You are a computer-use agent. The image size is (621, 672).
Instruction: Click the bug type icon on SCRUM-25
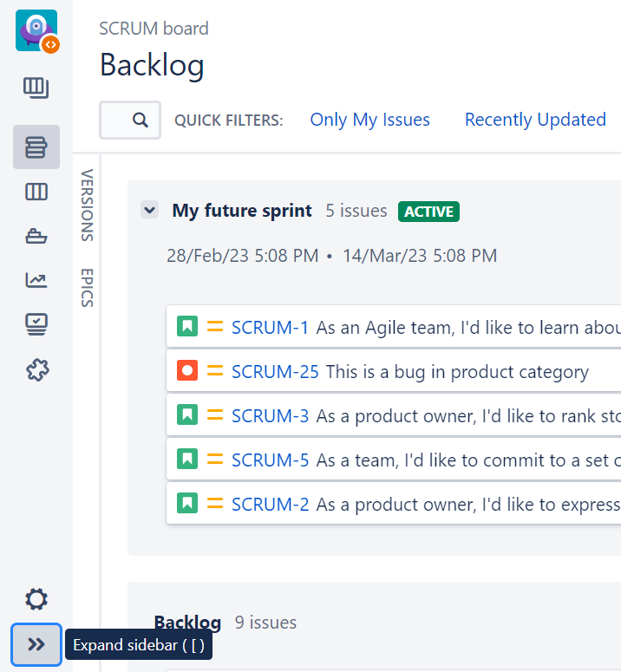187,371
